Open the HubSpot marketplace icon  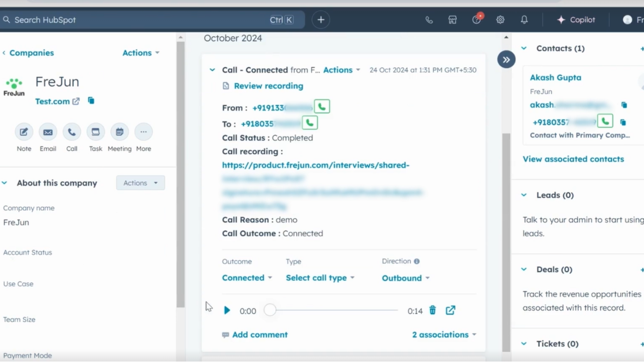coord(452,20)
